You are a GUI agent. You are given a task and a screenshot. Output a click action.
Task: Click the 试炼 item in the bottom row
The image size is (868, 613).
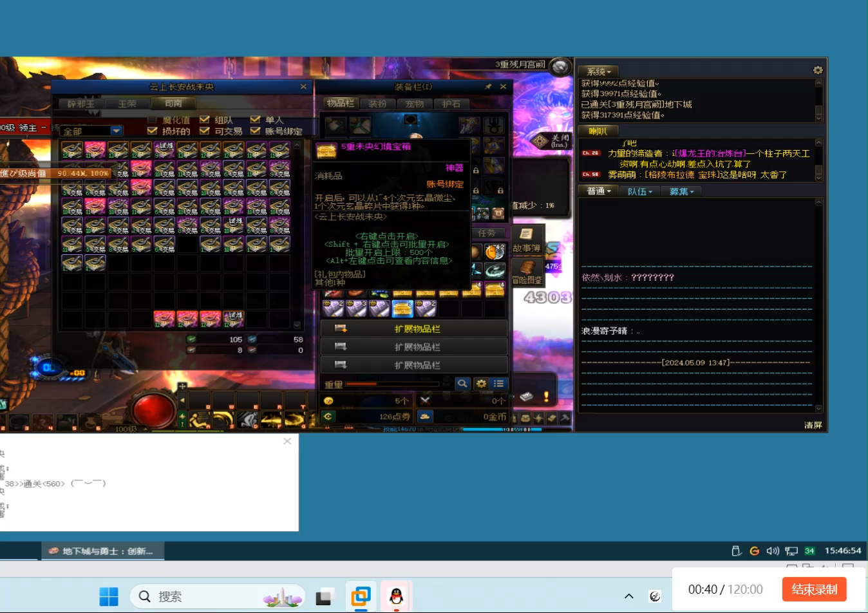tap(233, 319)
